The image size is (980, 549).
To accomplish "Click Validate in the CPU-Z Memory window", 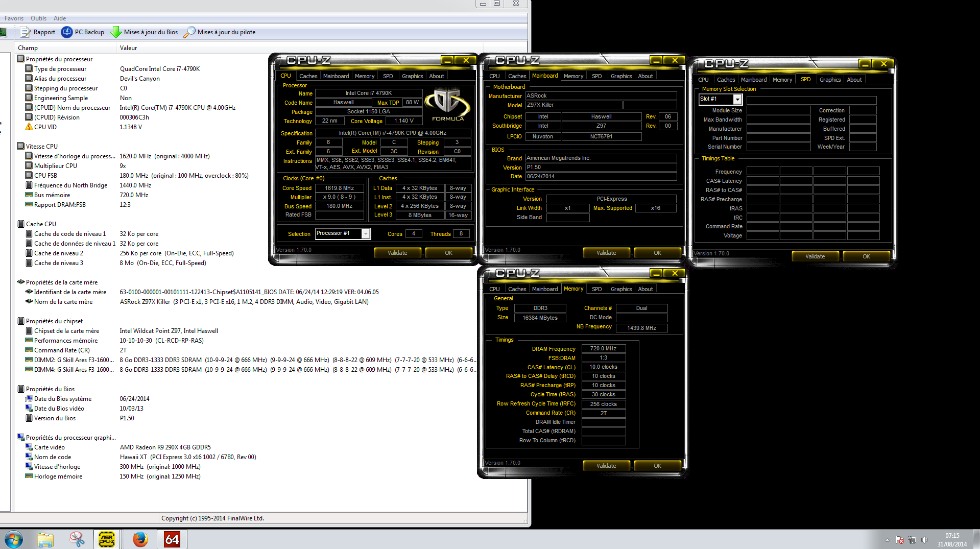I will coord(606,466).
